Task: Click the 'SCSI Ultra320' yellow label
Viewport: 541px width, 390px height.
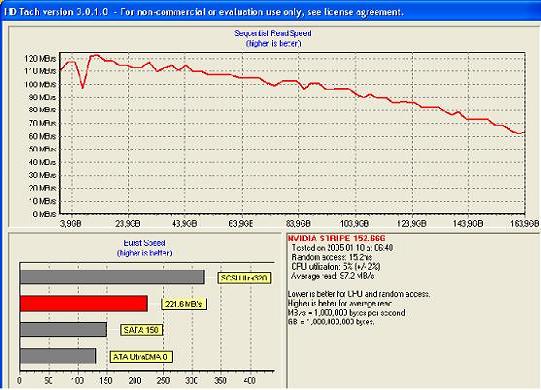Action: (x=245, y=278)
